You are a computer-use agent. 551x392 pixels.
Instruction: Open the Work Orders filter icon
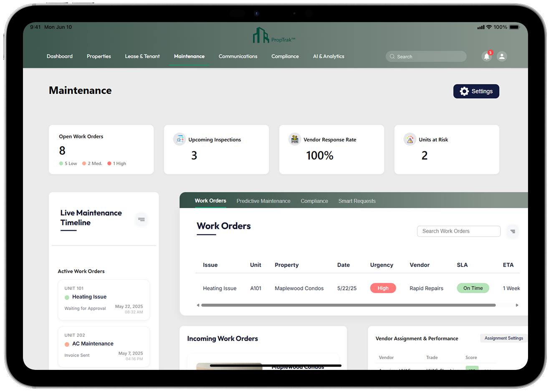pyautogui.click(x=513, y=231)
